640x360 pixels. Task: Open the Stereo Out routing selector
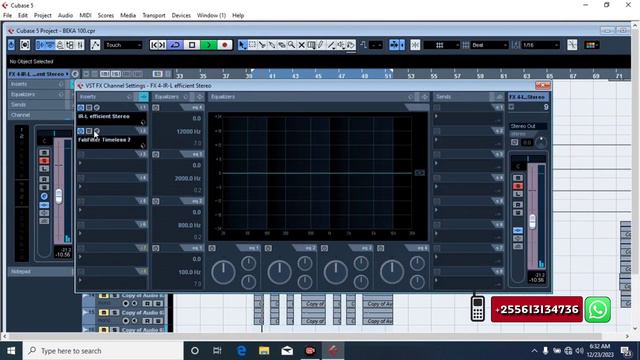pos(528,126)
